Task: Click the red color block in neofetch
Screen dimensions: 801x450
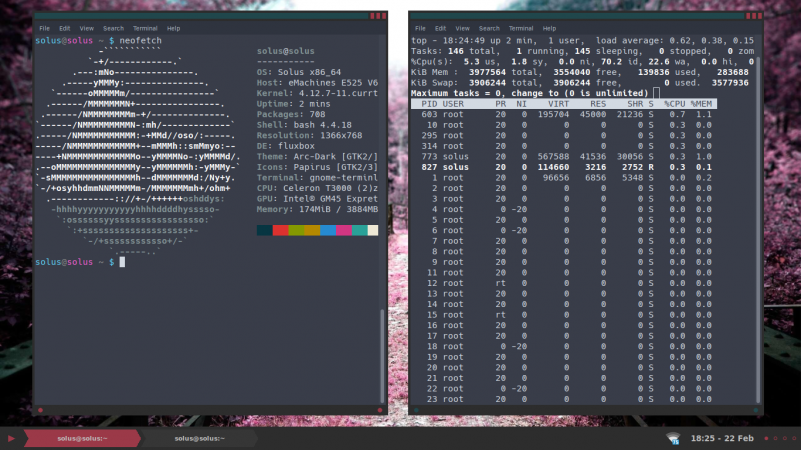Action: click(x=280, y=230)
